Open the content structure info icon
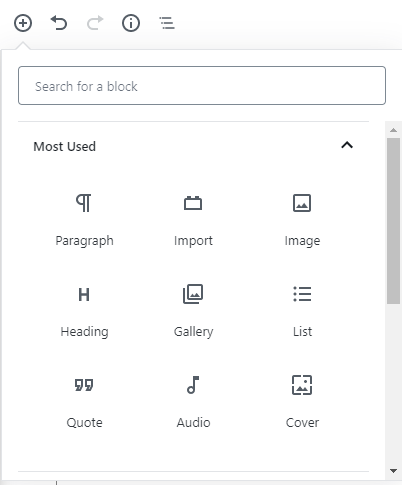The image size is (402, 485). coord(131,23)
